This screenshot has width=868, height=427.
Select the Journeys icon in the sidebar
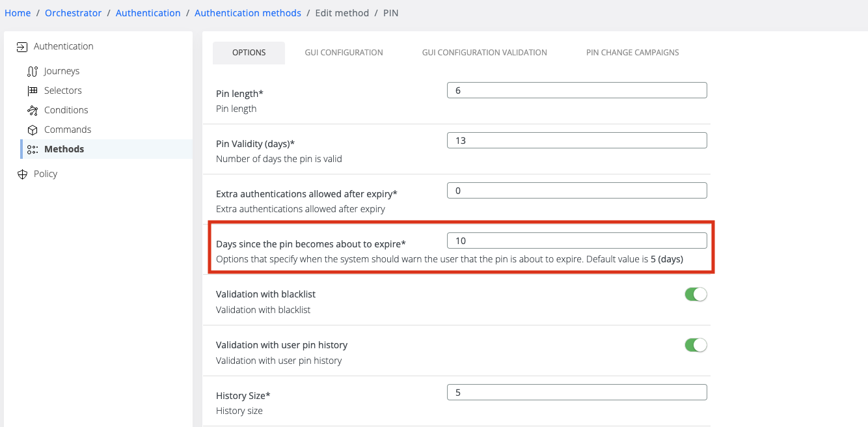[33, 70]
